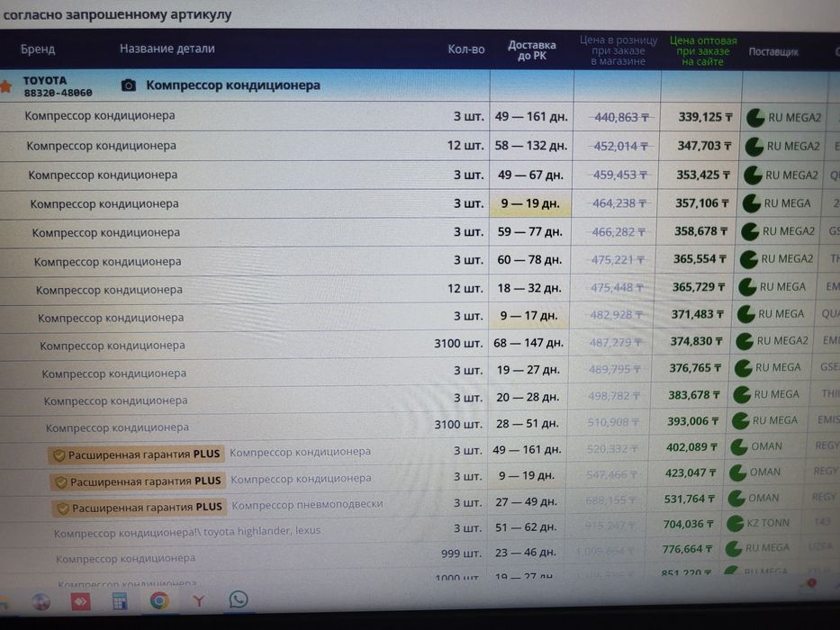Click highlighted delivery 9 — 17 дн.
Viewport: 840px width, 630px height.
tap(528, 316)
